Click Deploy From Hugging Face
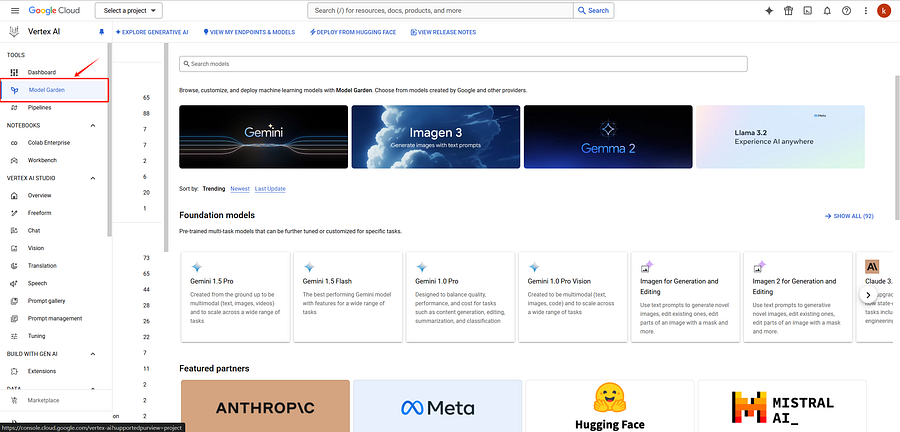Screen dimensions: 900x432 [353, 32]
